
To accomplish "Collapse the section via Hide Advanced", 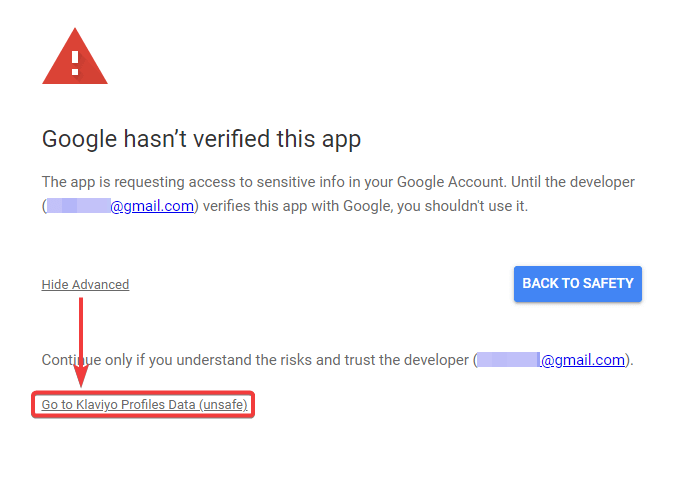I will pos(85,284).
